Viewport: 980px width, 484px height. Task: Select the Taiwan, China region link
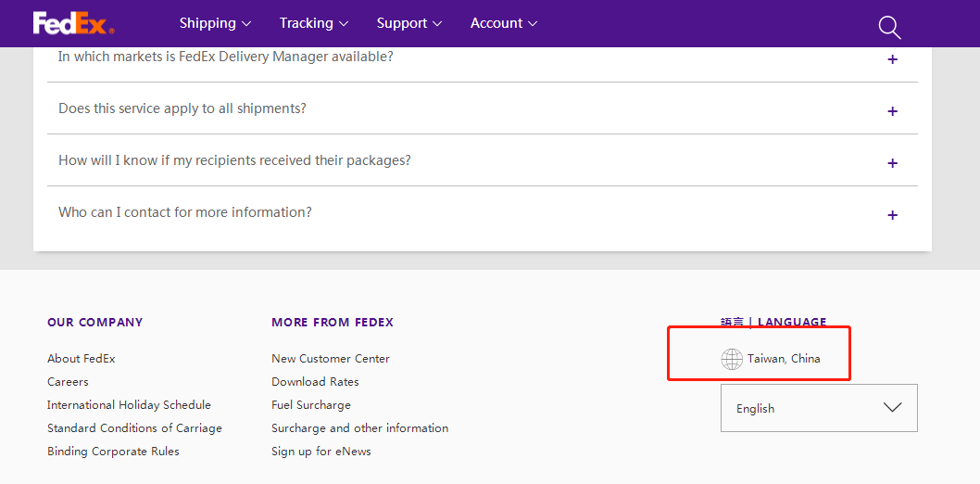784,359
